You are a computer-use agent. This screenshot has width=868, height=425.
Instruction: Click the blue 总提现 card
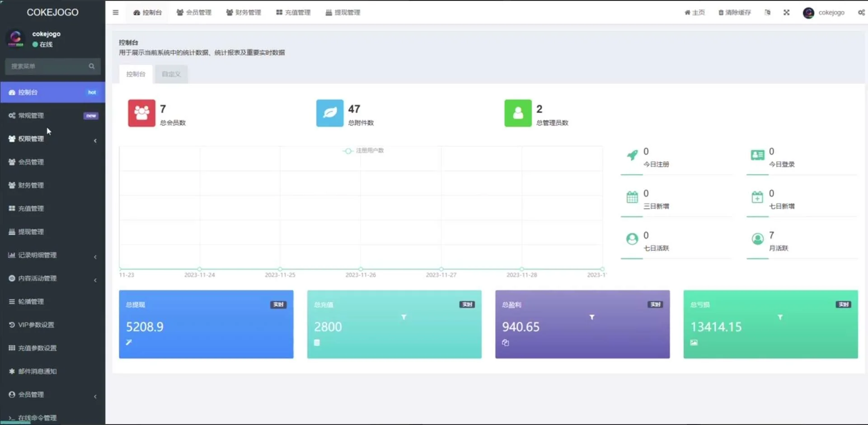pos(206,324)
